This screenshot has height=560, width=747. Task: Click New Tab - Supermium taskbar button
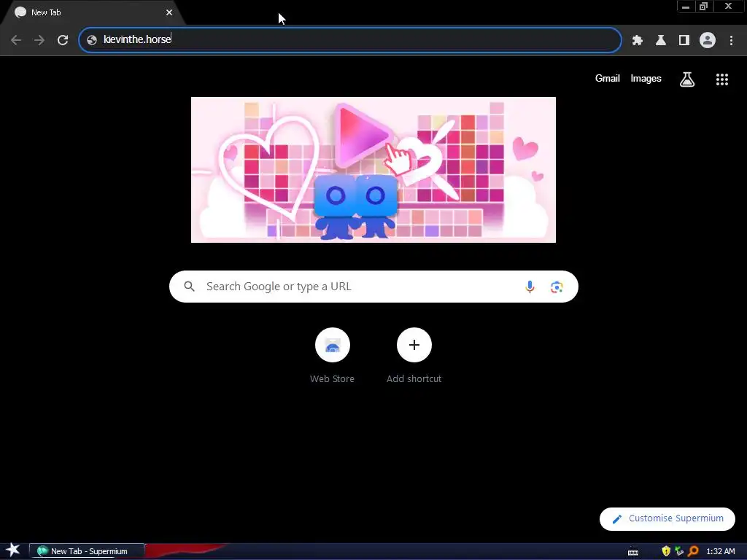pos(87,551)
